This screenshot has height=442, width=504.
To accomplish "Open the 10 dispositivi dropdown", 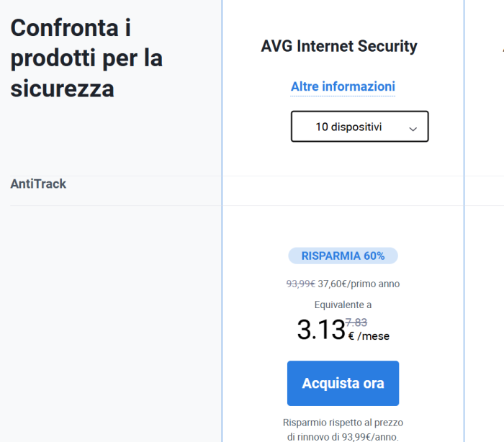I will (x=359, y=126).
